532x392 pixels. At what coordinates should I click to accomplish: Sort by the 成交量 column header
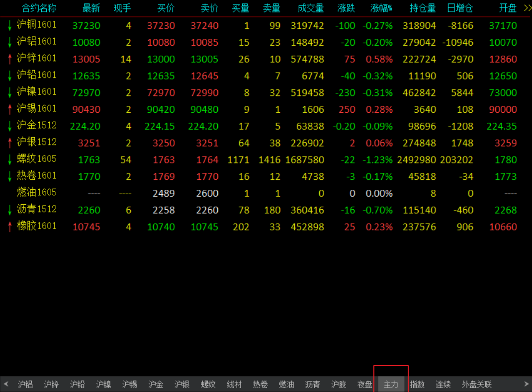pyautogui.click(x=311, y=8)
